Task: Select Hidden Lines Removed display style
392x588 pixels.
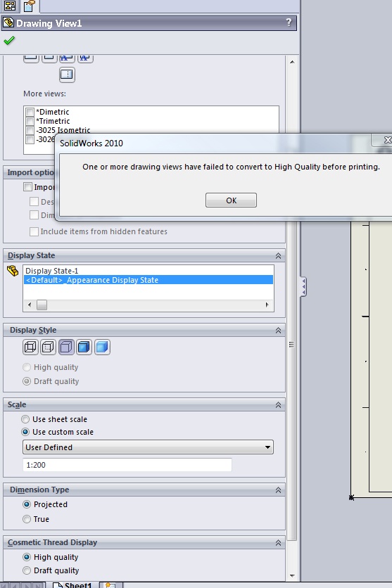Action: [x=66, y=347]
